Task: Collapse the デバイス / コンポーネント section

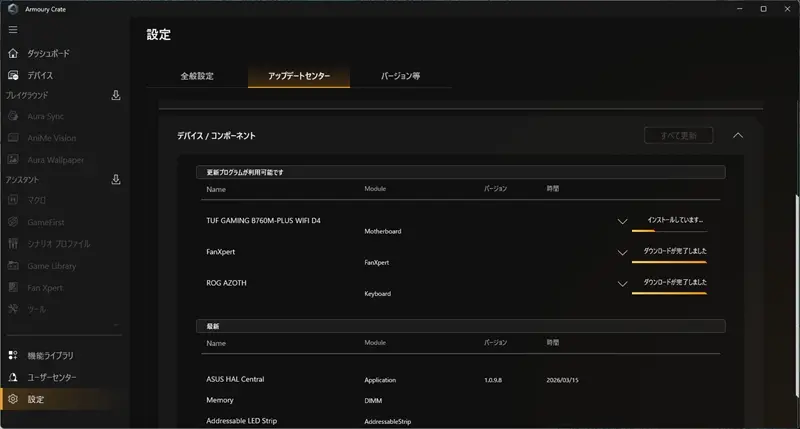Action: pos(738,135)
